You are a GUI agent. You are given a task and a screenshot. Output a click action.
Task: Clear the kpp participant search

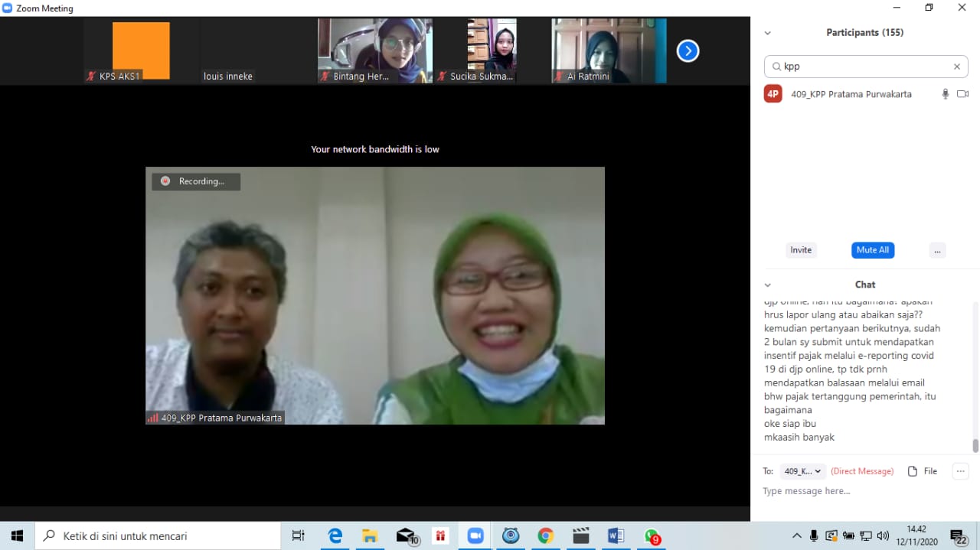pos(956,67)
